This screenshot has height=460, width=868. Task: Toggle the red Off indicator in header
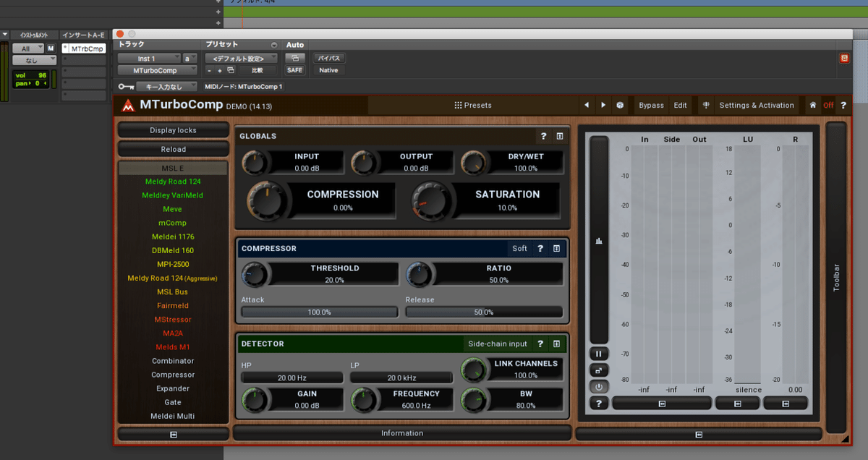pyautogui.click(x=828, y=106)
